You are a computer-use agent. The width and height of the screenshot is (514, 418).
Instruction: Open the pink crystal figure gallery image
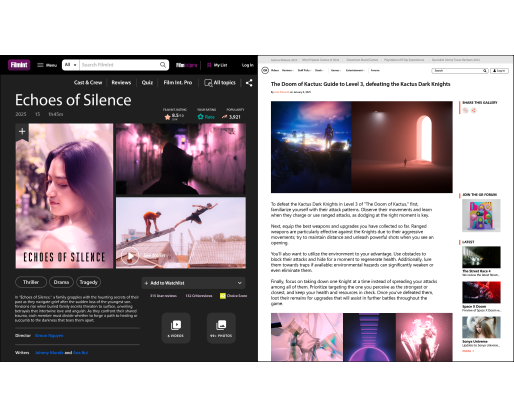pyautogui.click(x=424, y=337)
